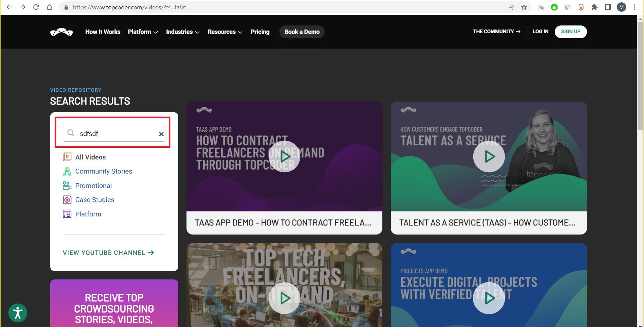Click the Community Stories icon

[x=67, y=171]
